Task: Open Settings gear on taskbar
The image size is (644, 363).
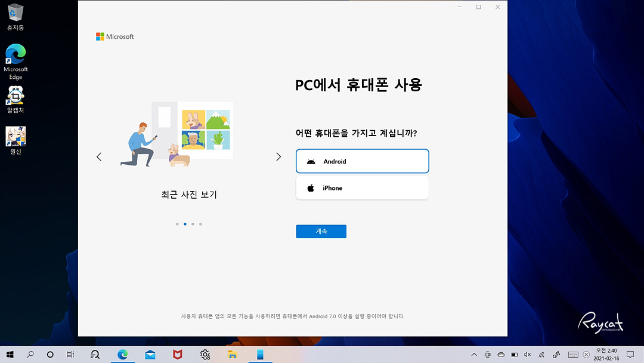Action: 205,355
